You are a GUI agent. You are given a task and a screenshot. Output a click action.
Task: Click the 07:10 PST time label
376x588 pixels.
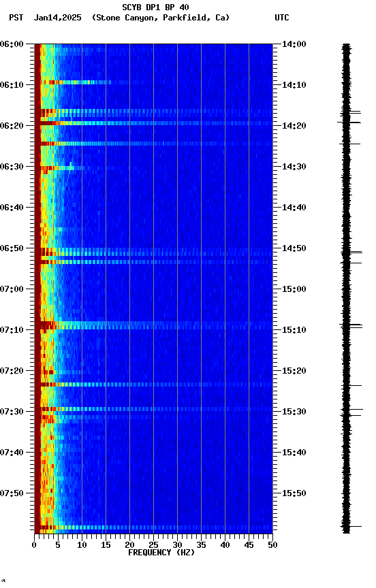(x=12, y=330)
